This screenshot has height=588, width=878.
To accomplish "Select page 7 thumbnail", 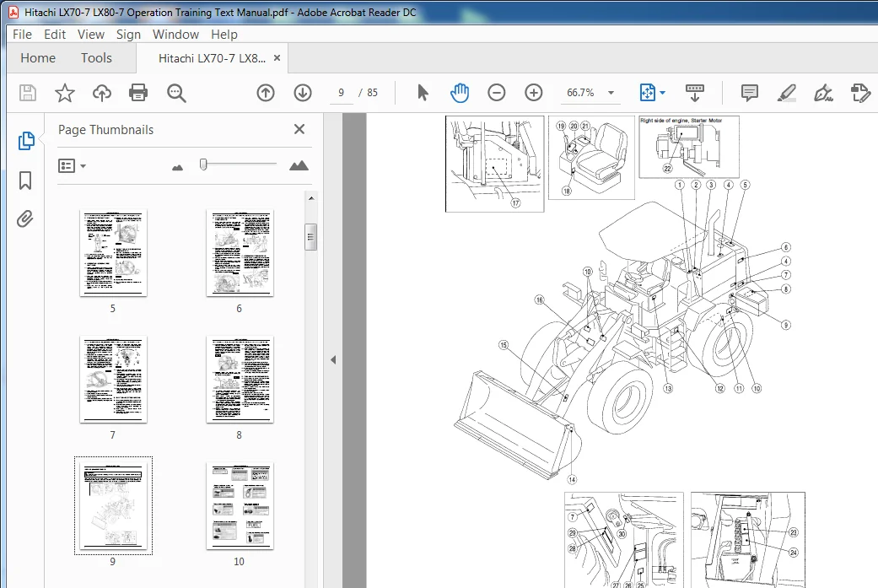I will [x=113, y=379].
